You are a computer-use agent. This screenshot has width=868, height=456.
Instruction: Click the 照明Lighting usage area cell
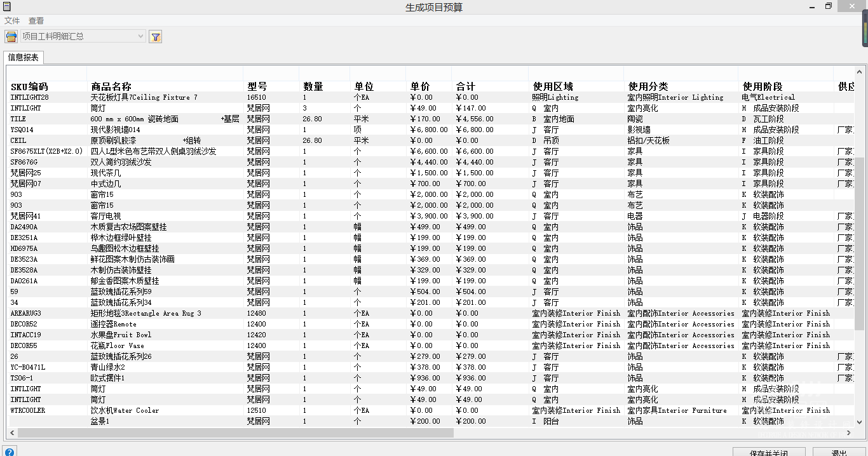(555, 97)
